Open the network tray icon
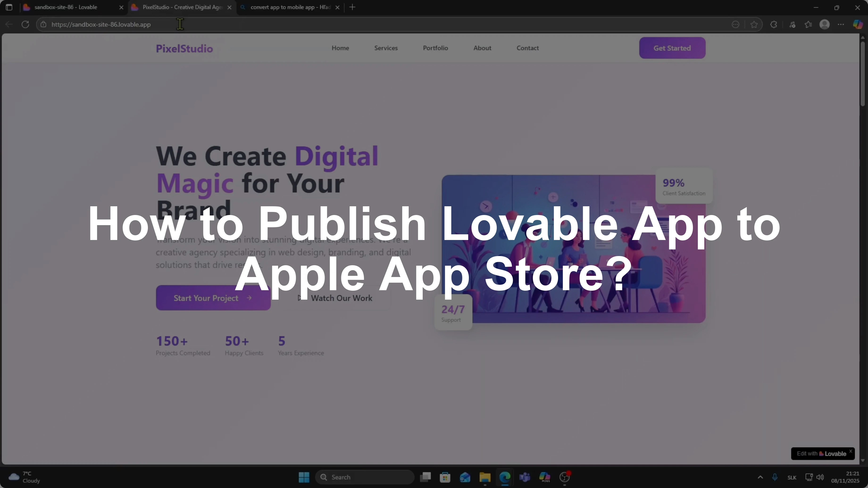Screen dimensions: 868x488 (x=809, y=477)
